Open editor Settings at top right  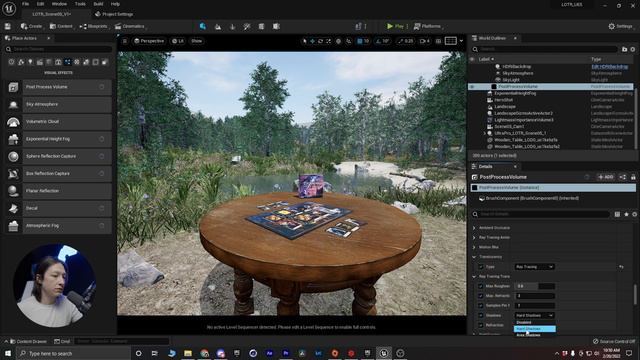coord(620,26)
